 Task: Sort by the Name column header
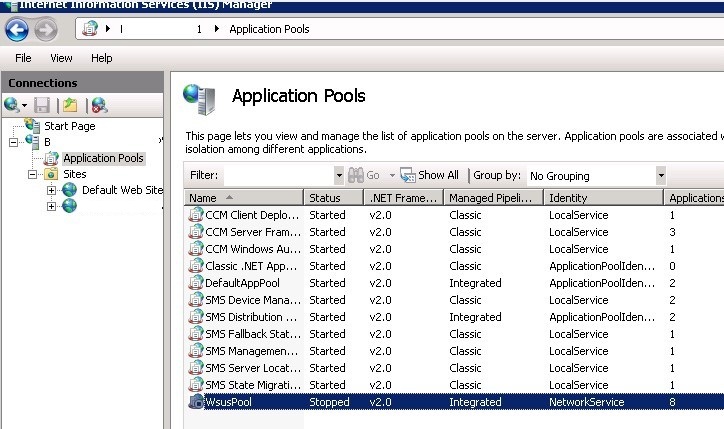(244, 198)
